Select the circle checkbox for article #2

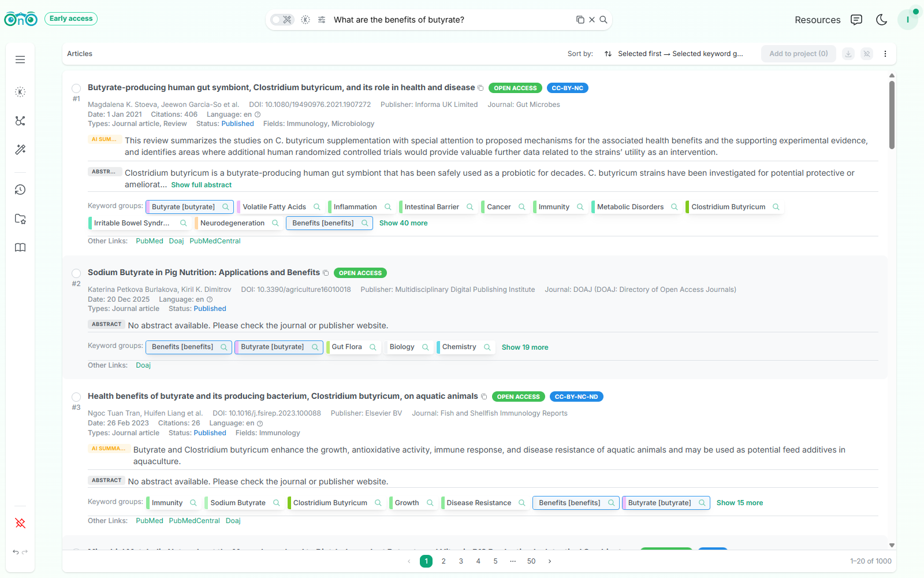coord(76,273)
